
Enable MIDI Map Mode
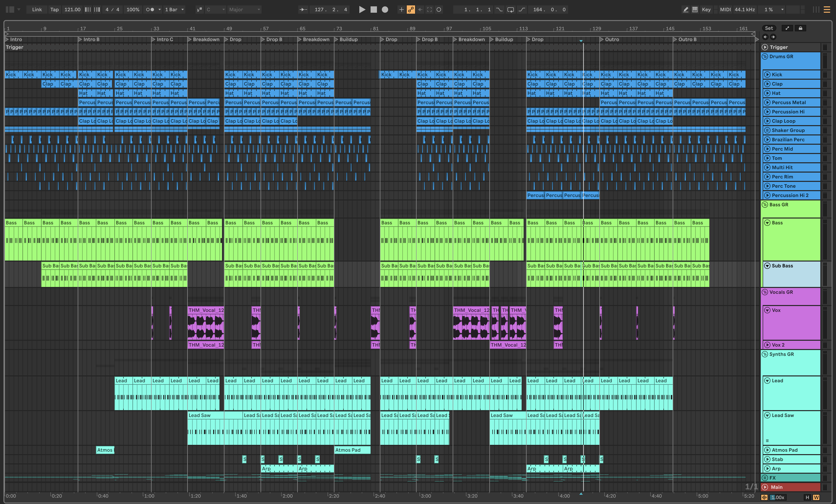[x=726, y=10]
